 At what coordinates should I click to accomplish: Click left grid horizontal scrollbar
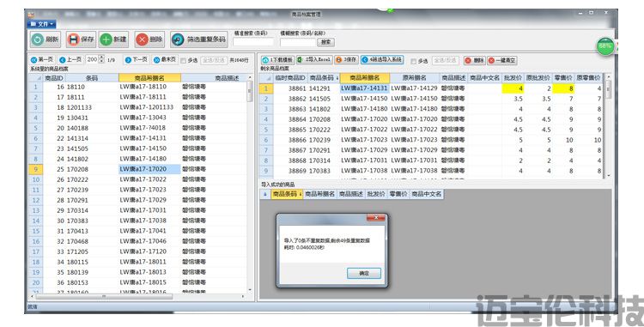tap(138, 296)
